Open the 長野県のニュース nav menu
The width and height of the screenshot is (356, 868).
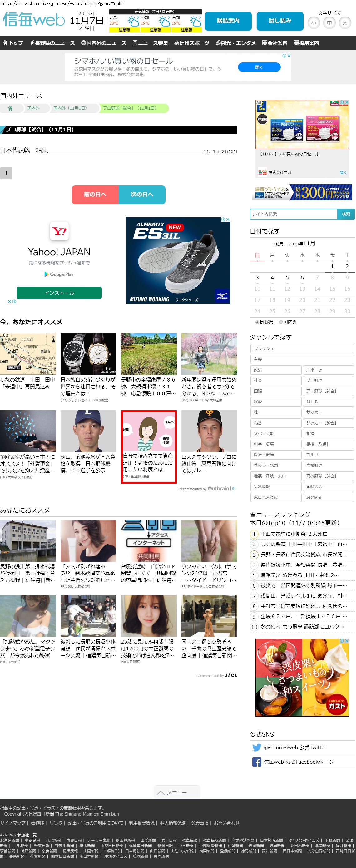tap(52, 43)
